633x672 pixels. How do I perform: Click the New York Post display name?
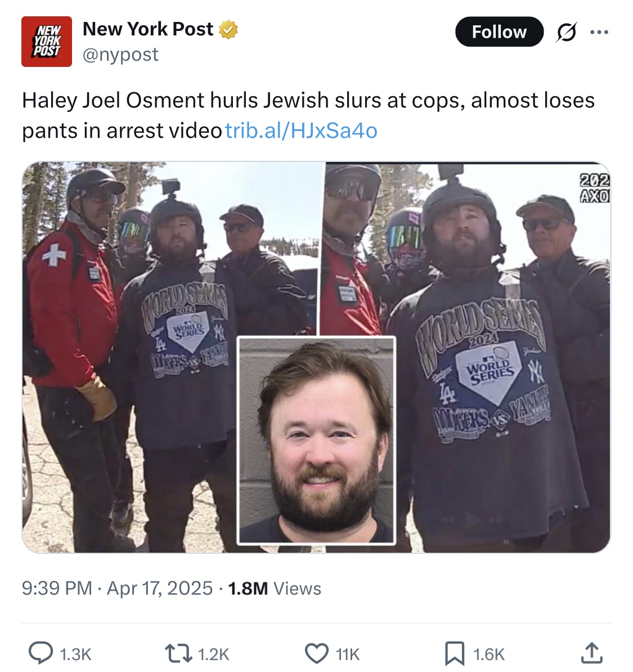tap(148, 29)
